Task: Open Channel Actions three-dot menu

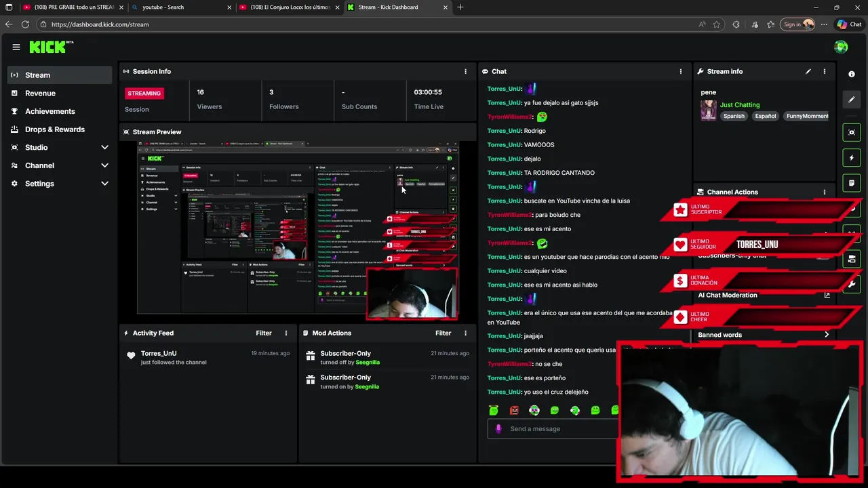Action: click(x=825, y=192)
